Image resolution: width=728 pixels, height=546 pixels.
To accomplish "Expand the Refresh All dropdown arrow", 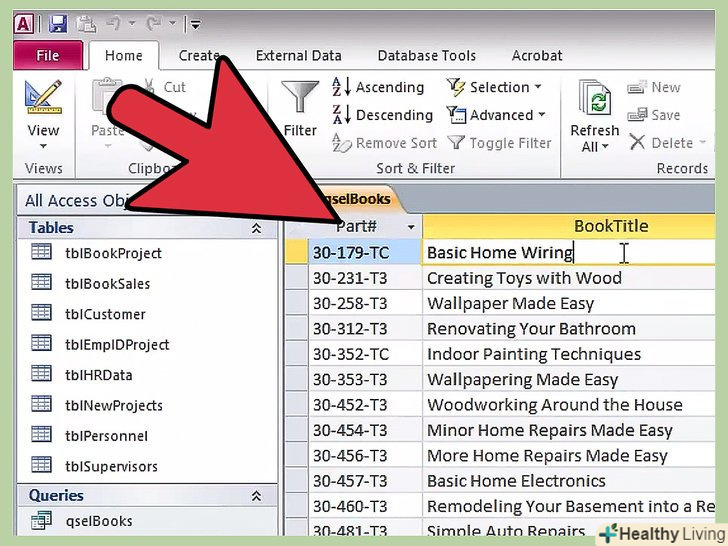I will click(x=605, y=147).
